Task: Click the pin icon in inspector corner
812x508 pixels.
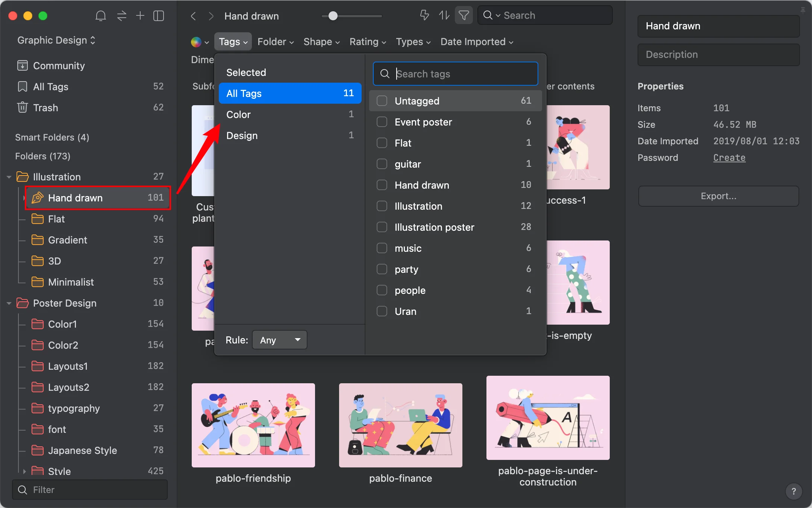Action: (803, 11)
